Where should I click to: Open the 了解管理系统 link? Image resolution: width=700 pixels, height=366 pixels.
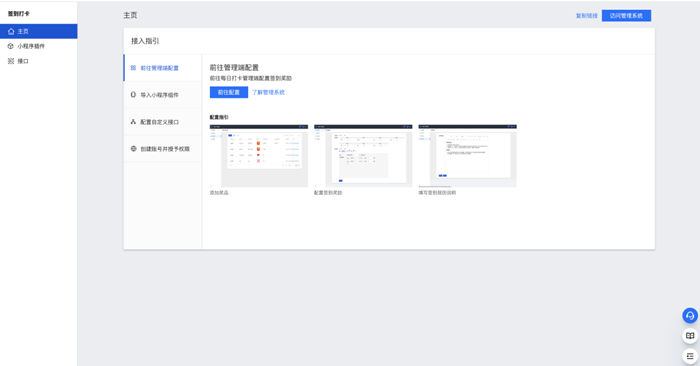tap(268, 92)
